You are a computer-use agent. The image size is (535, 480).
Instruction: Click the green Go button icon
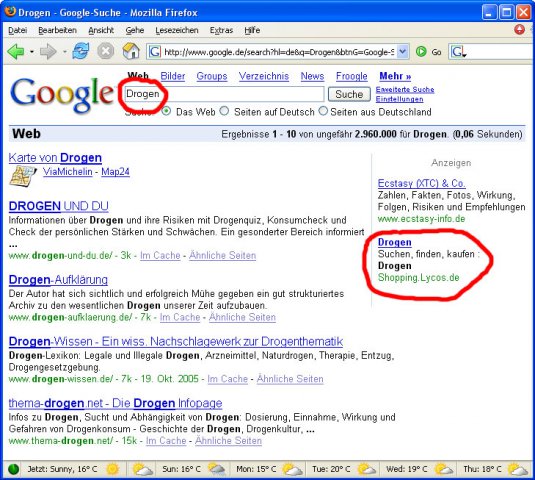tap(421, 52)
